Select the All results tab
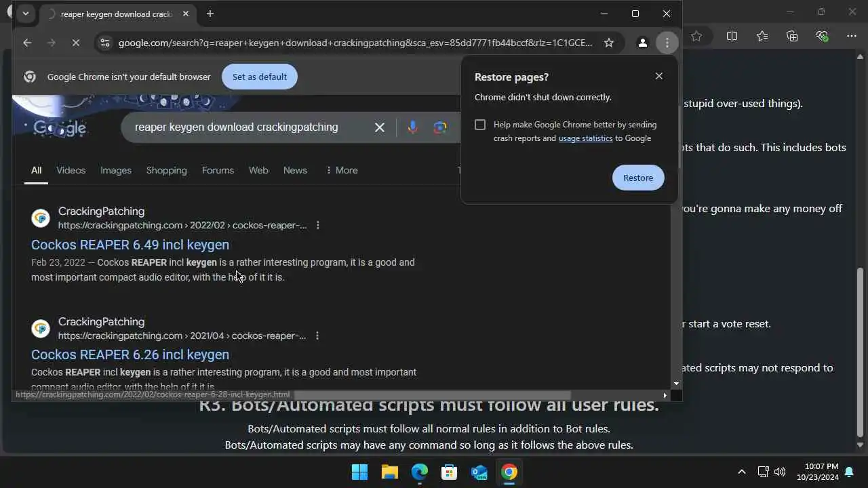Screen dimensions: 868x488 (x=36, y=170)
